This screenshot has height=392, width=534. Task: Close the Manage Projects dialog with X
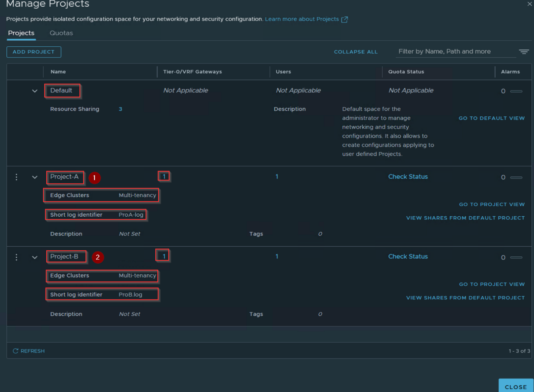[530, 4]
